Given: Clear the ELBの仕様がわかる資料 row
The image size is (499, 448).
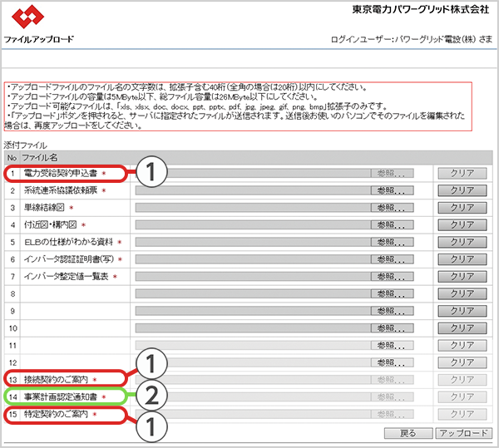Looking at the screenshot, I should (x=462, y=242).
